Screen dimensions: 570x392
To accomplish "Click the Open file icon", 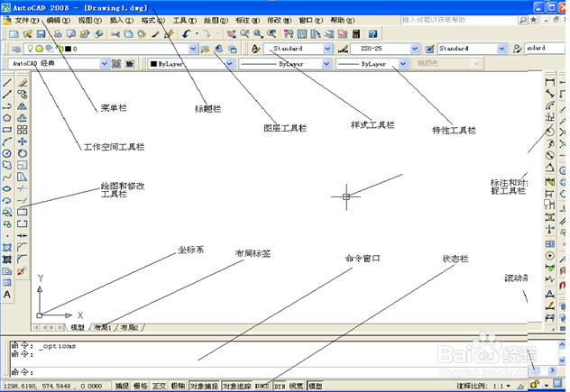I will (x=28, y=34).
